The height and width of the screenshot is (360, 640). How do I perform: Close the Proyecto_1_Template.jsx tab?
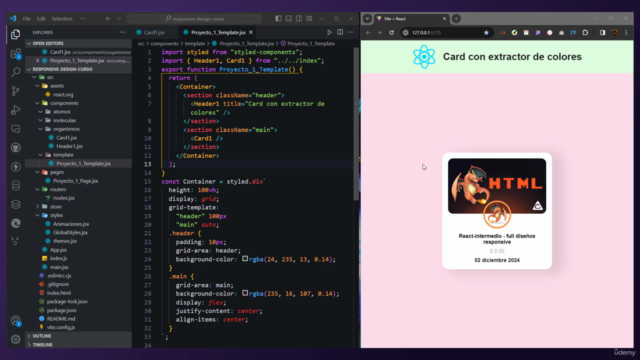251,32
